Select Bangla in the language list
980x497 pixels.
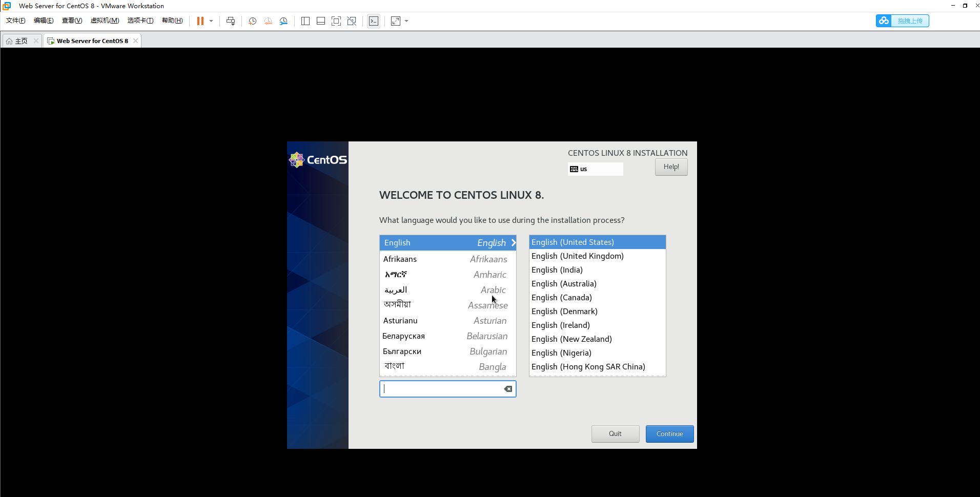tap(448, 367)
